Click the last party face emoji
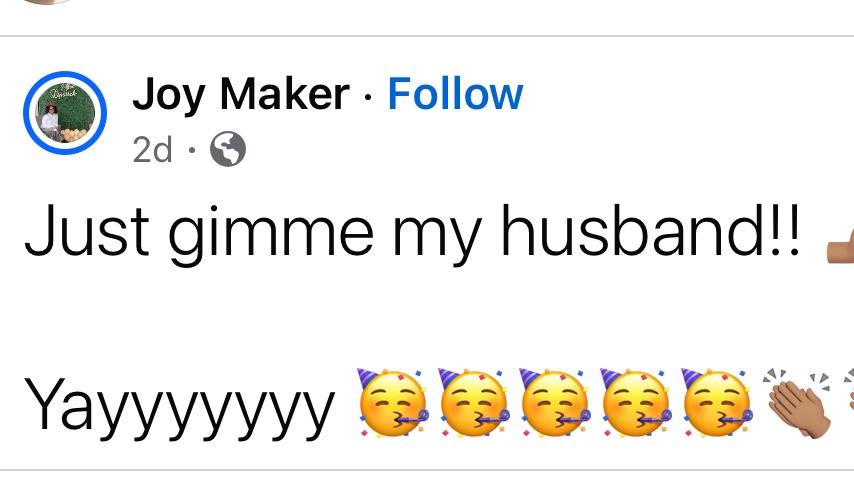The width and height of the screenshot is (854, 498). click(716, 403)
